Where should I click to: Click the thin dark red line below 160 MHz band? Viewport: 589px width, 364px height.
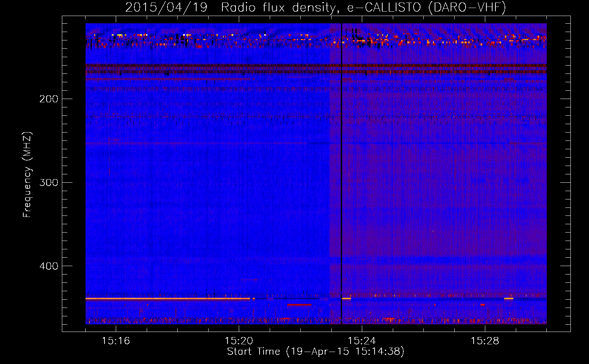point(167,79)
